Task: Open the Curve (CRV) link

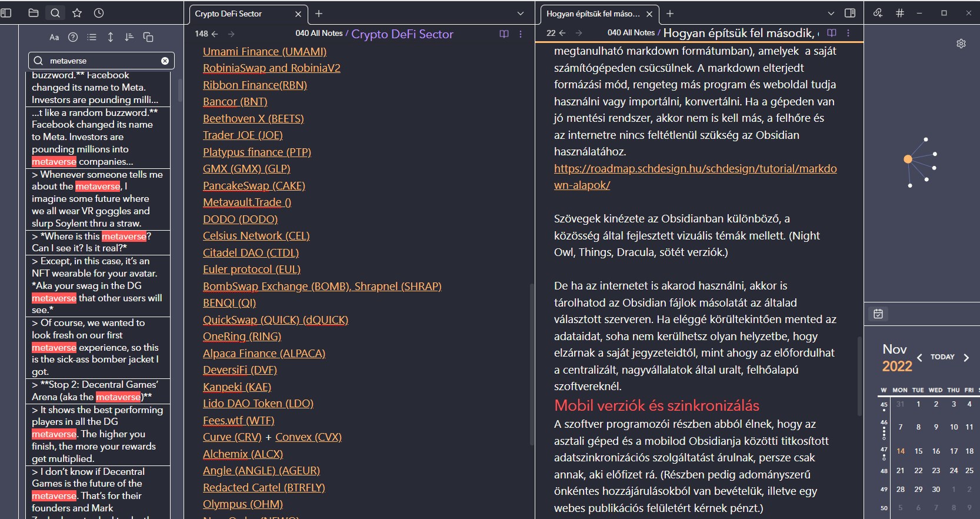Action: (x=232, y=437)
